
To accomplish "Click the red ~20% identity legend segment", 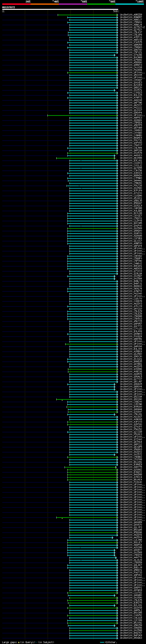I will point(16,4).
